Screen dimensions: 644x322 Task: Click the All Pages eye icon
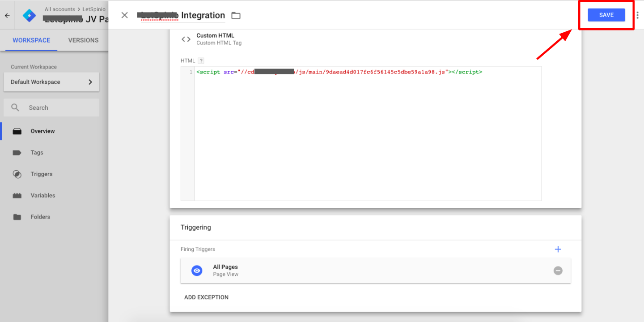pos(197,270)
